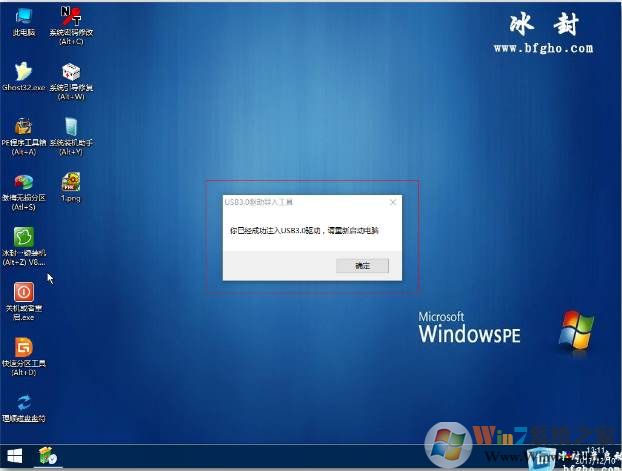Viewport: 622px width, 471px height.
Task: Click the taskbar clock
Action: [x=598, y=456]
